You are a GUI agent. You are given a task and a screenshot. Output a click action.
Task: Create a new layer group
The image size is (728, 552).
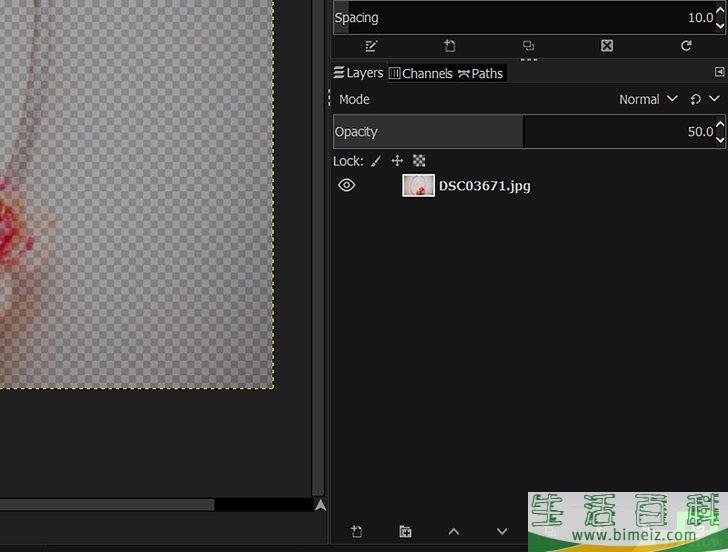click(x=405, y=532)
